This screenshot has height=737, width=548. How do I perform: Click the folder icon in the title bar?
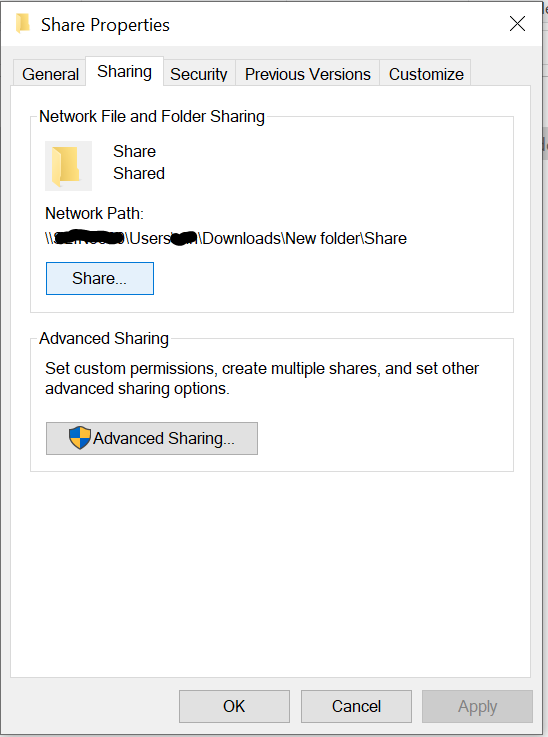pos(22,24)
